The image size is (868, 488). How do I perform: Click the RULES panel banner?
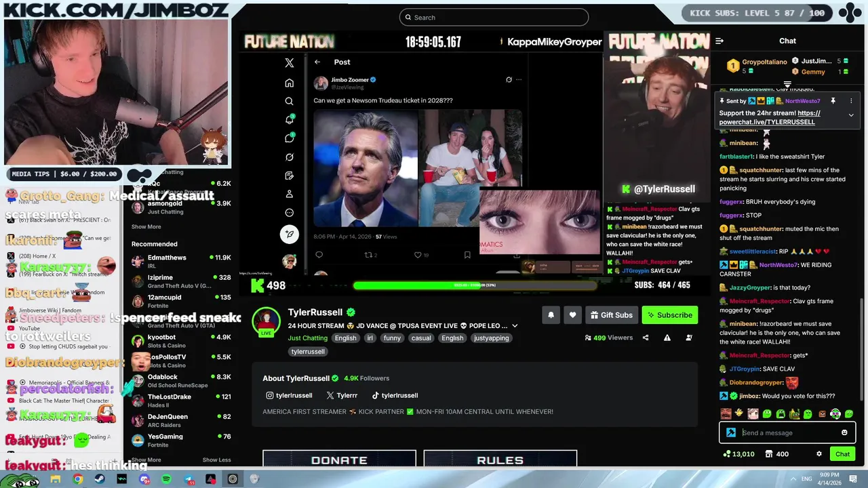tap(500, 459)
